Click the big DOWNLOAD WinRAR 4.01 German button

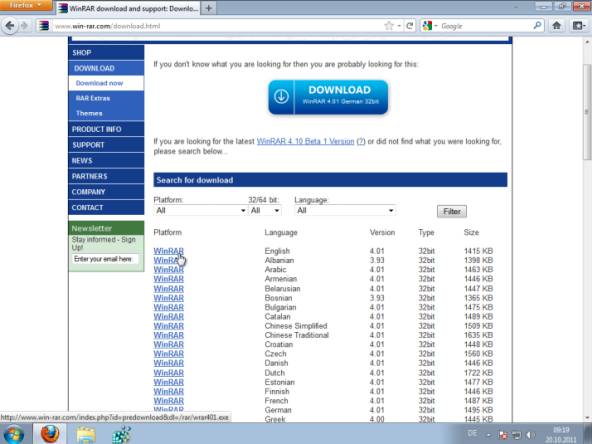pos(328,97)
